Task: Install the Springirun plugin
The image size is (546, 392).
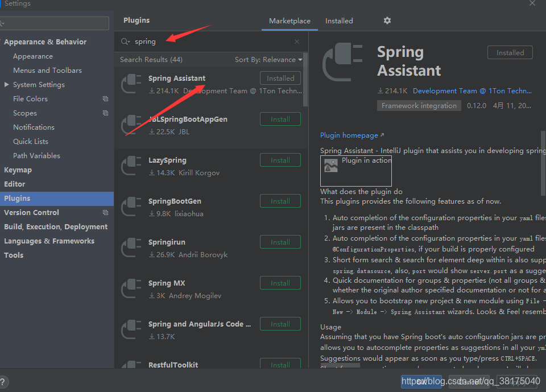Action: pyautogui.click(x=280, y=242)
